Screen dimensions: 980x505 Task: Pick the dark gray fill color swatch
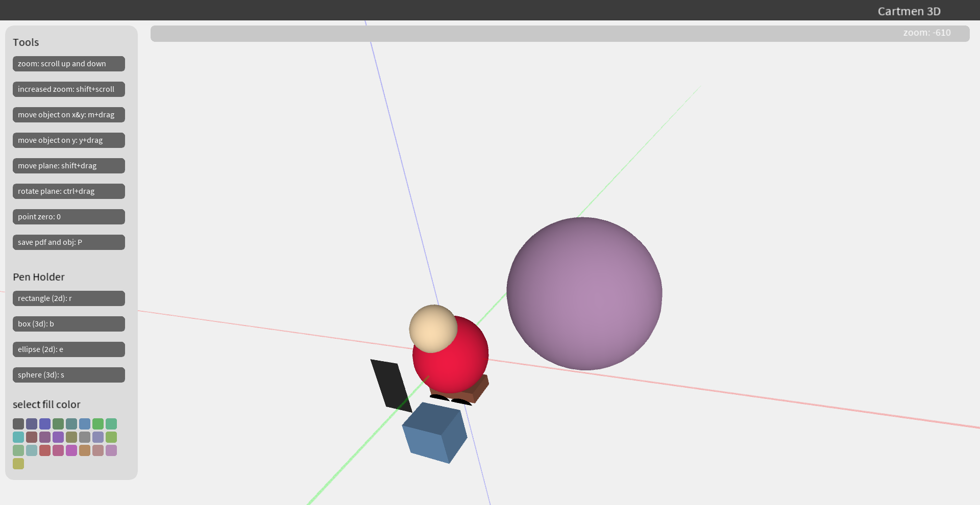tap(18, 424)
